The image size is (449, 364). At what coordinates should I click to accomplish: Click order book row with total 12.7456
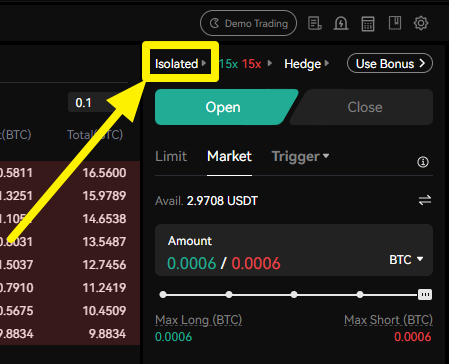[x=70, y=265]
